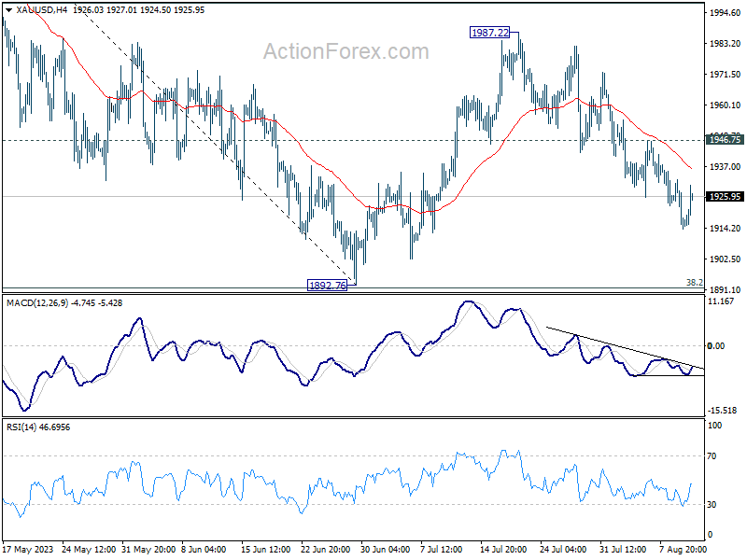Click the triangle arrow beside the XAUUSD symbol
Screen dimensions: 747x560
pos(8,10)
